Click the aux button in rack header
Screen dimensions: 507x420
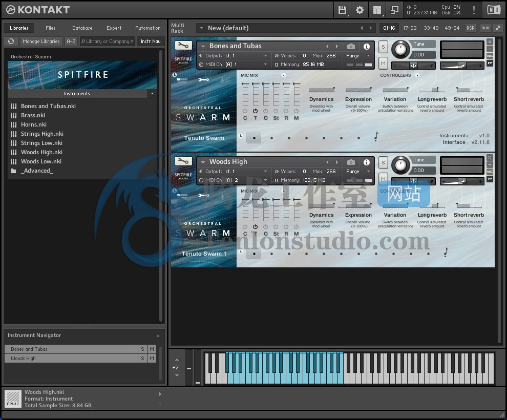pyautogui.click(x=485, y=28)
